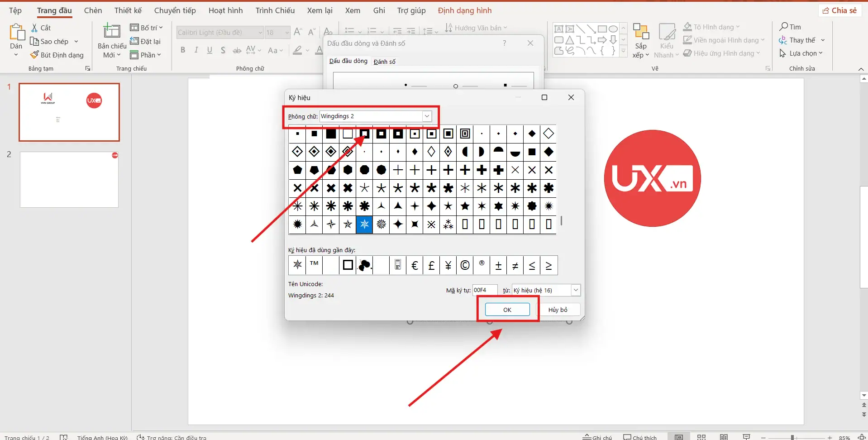This screenshot has height=440, width=868.
Task: Apply the text highlight color
Action: point(297,50)
